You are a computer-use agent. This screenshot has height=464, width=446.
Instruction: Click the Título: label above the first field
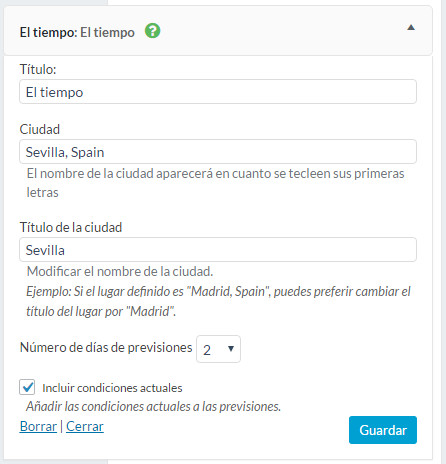pyautogui.click(x=38, y=69)
